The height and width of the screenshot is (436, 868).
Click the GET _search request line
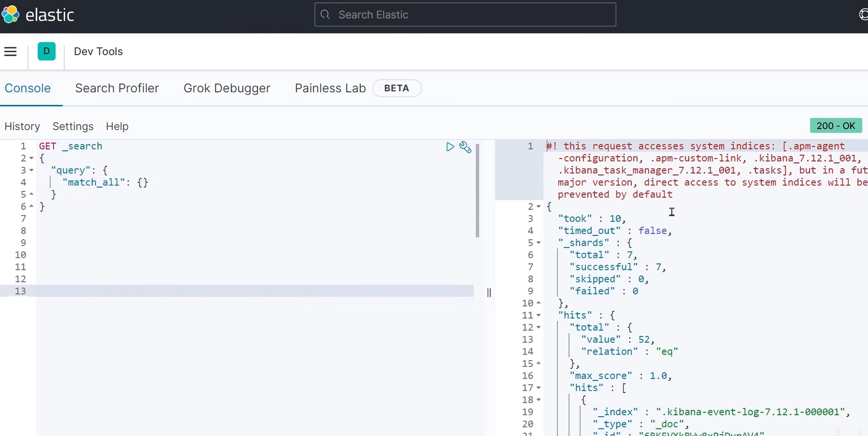[71, 146]
